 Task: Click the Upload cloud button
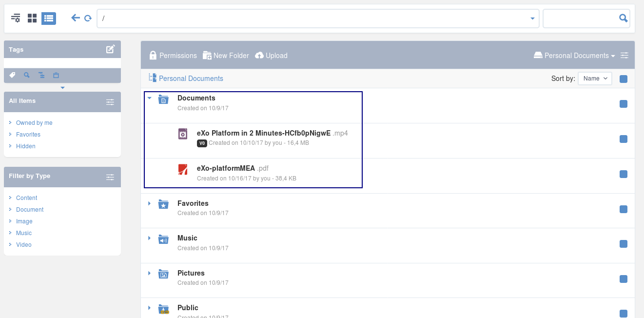point(272,56)
